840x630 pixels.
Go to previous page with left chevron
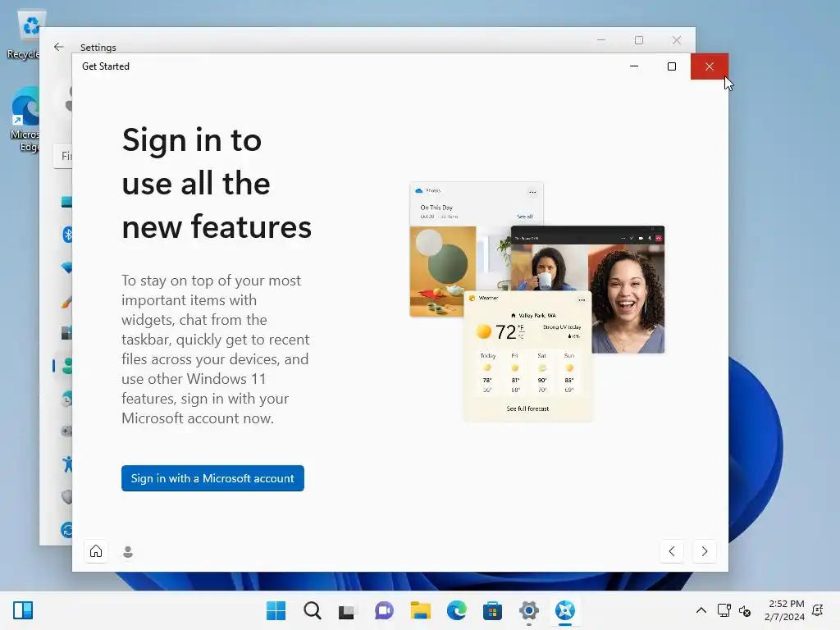[x=672, y=550]
